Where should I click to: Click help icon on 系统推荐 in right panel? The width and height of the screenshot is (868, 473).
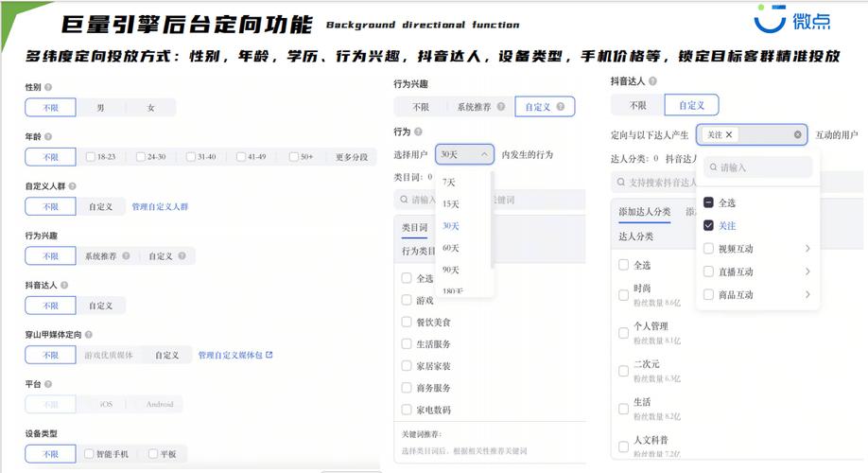click(x=501, y=107)
